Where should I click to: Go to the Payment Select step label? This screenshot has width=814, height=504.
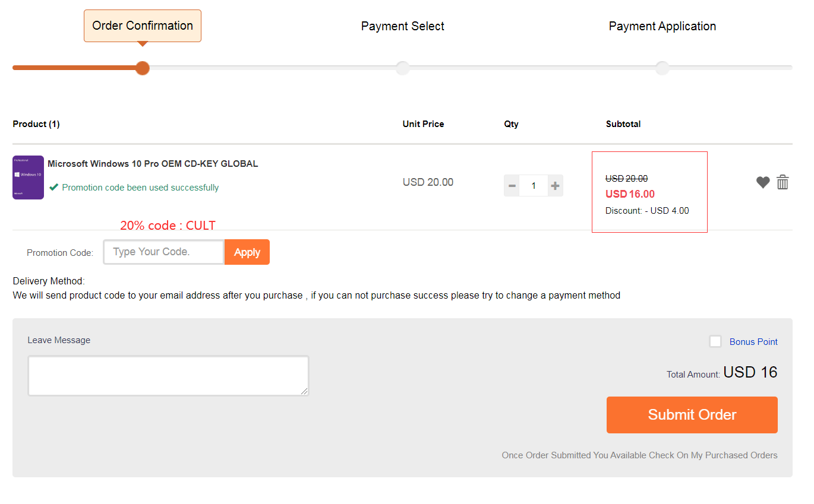pos(402,26)
